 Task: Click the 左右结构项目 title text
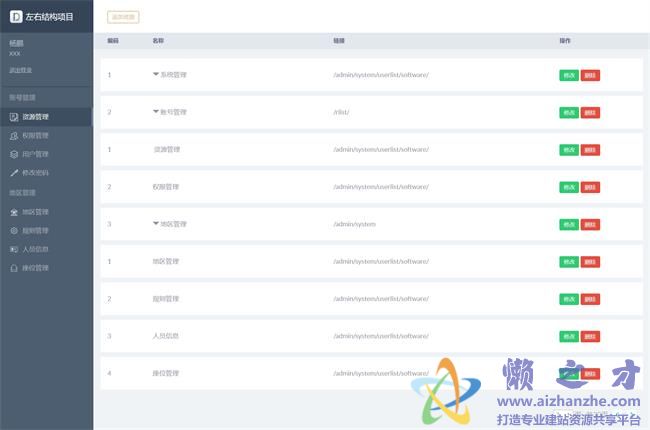pyautogui.click(x=49, y=17)
